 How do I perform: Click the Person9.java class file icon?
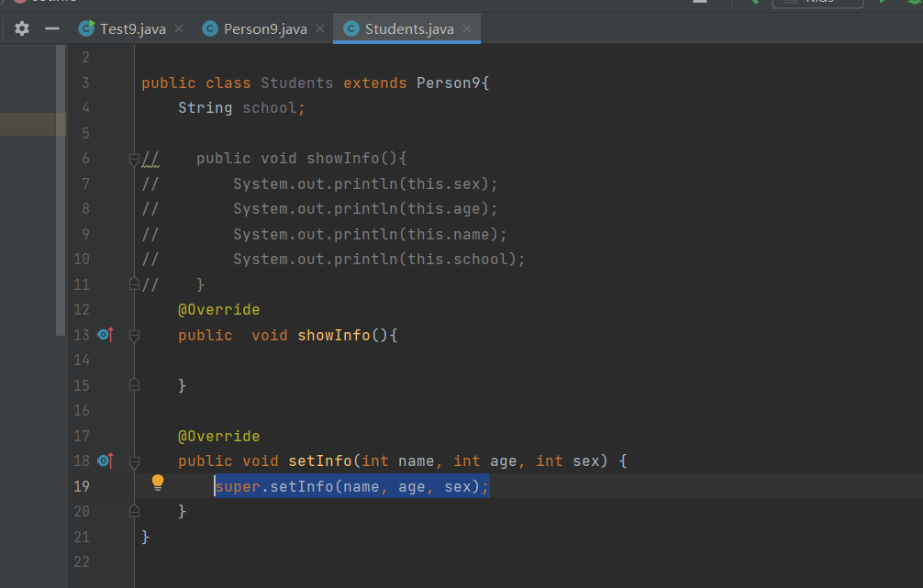click(210, 28)
